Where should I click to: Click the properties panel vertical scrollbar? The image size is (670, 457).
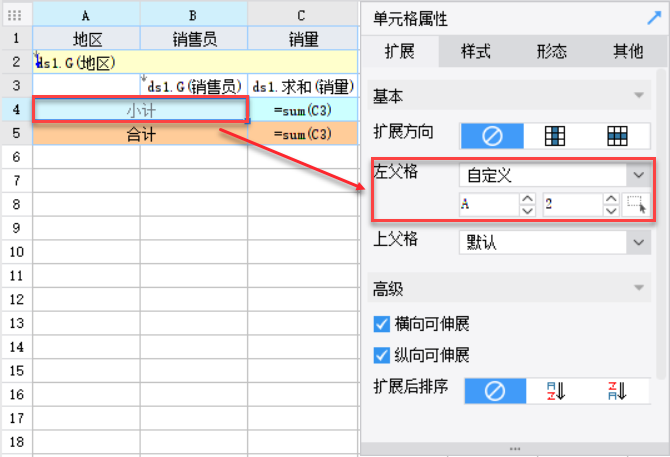click(x=661, y=222)
